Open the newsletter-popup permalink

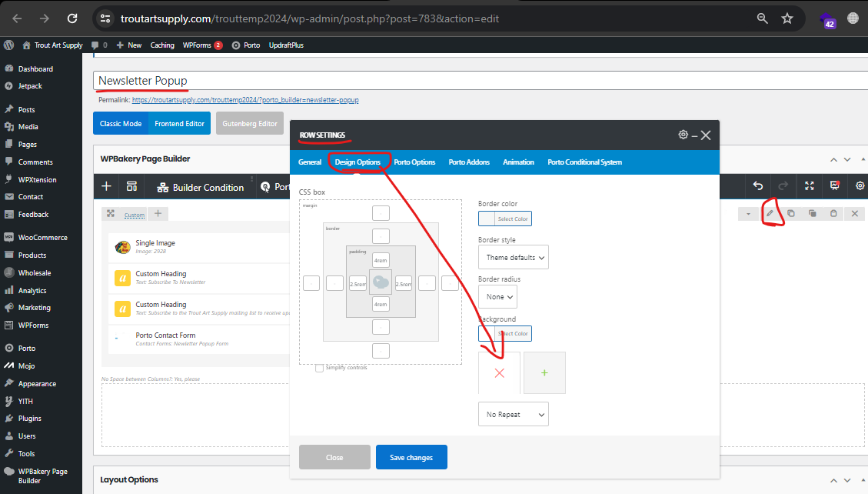click(245, 100)
